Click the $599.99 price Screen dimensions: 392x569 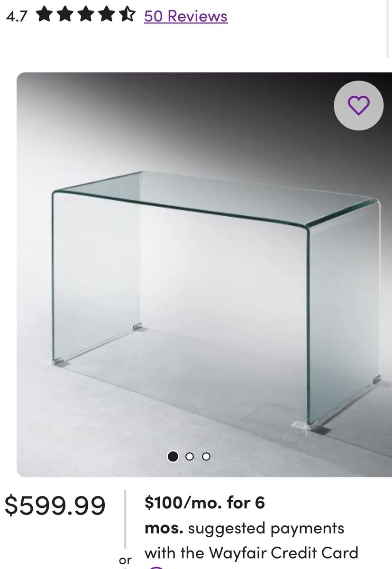tap(55, 505)
